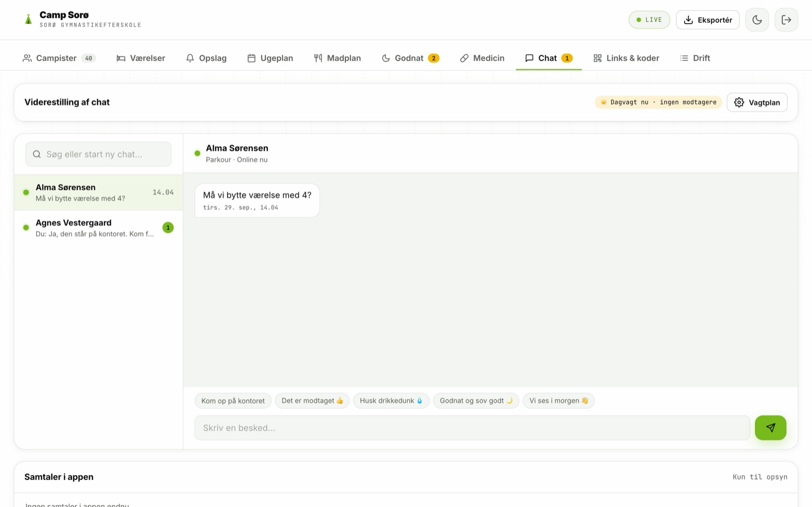Click the Kun til opsyn label

pyautogui.click(x=760, y=477)
